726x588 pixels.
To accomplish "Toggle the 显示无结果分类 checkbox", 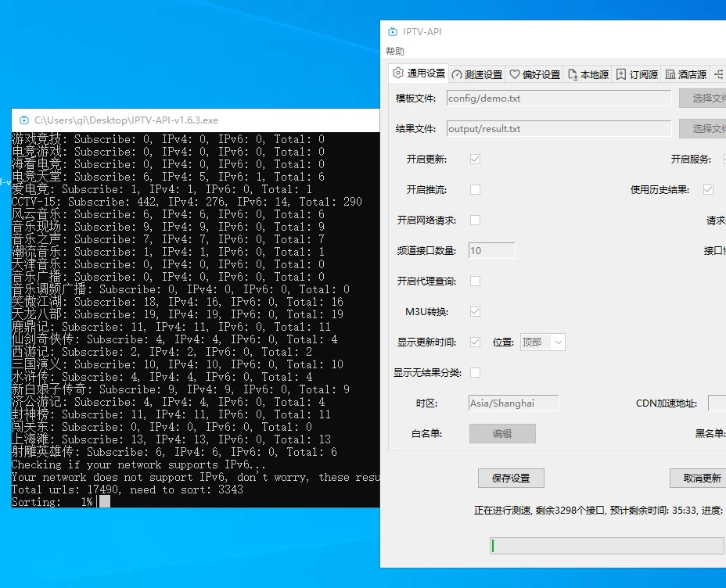I will (x=475, y=372).
